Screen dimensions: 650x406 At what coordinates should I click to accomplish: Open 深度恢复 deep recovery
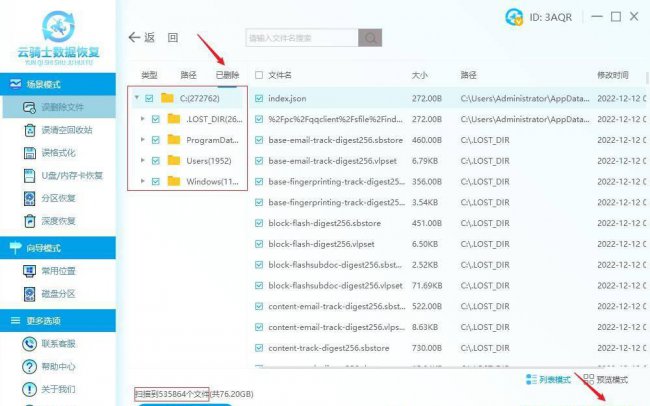(50, 221)
